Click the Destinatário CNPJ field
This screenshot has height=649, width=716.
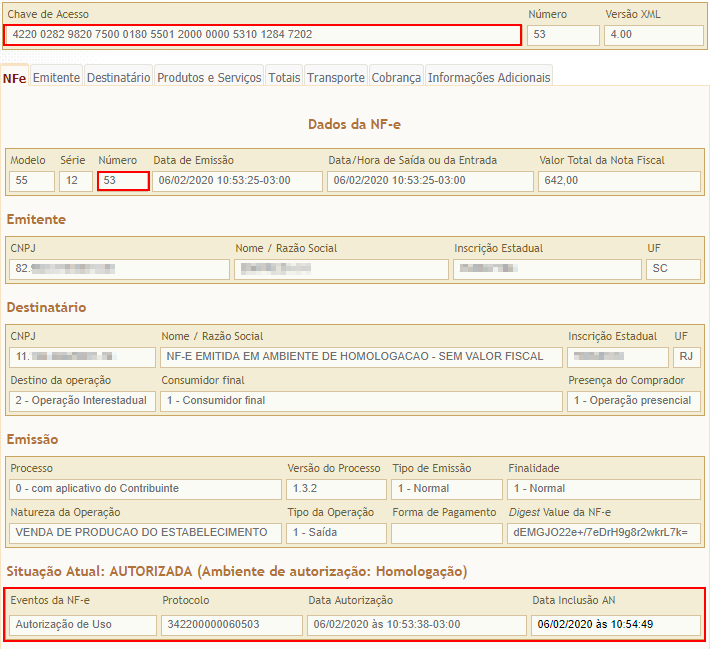(x=82, y=357)
